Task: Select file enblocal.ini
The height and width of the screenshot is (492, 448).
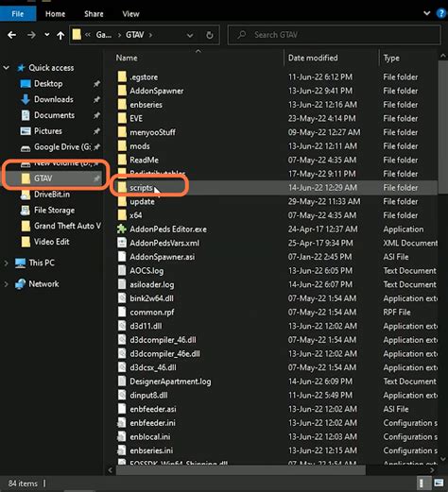Action: click(150, 437)
